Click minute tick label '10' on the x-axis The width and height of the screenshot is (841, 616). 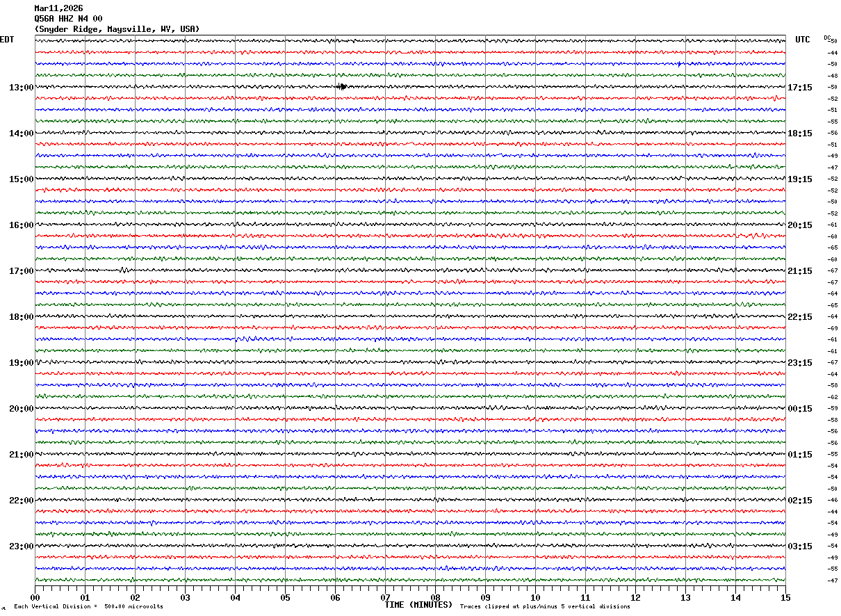click(535, 597)
